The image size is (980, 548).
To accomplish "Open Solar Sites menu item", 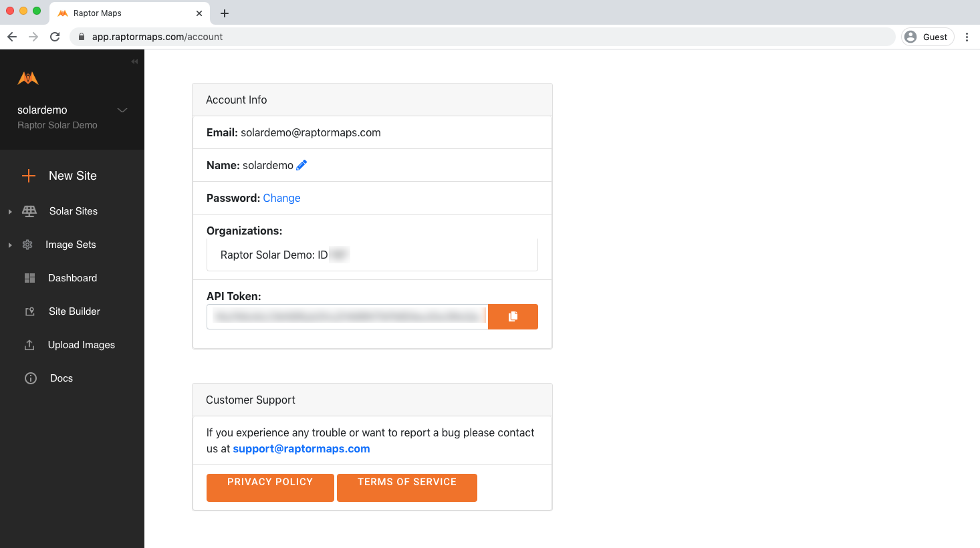I will tap(74, 211).
